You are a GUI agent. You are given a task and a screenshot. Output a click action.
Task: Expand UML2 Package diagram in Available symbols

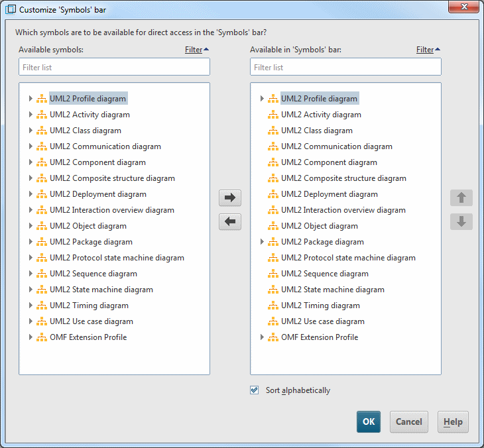tap(30, 242)
